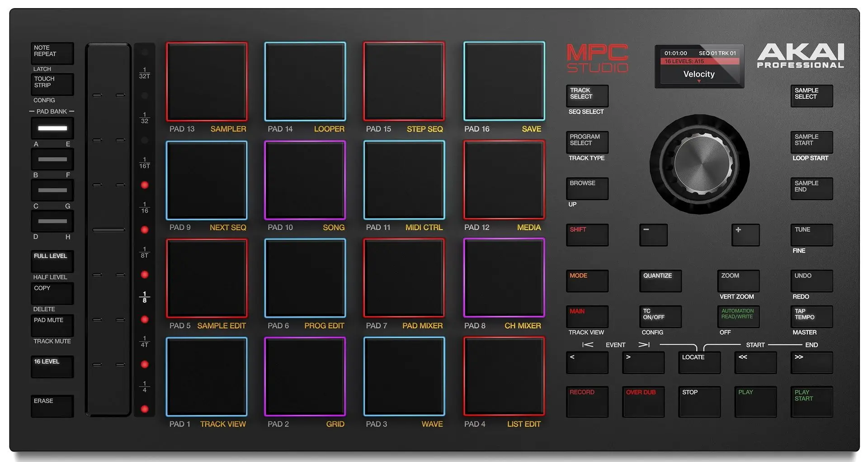The width and height of the screenshot is (868, 462).
Task: Switch to MAIN track view mode
Action: pyautogui.click(x=586, y=317)
